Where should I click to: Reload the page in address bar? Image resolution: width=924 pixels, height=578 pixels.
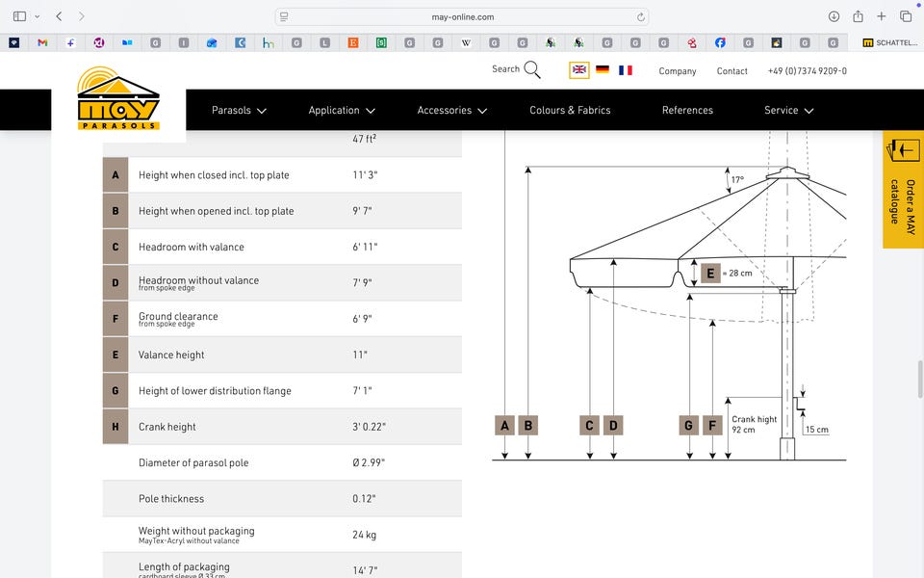(x=640, y=16)
